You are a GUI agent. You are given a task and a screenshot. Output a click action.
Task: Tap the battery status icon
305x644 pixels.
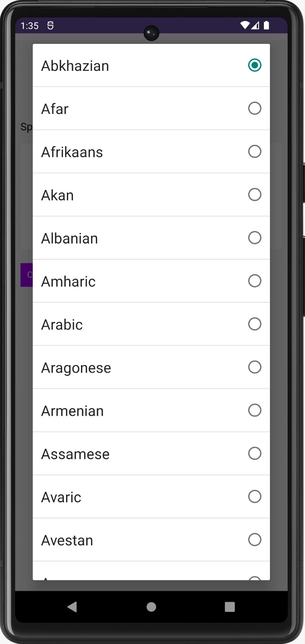pos(266,25)
